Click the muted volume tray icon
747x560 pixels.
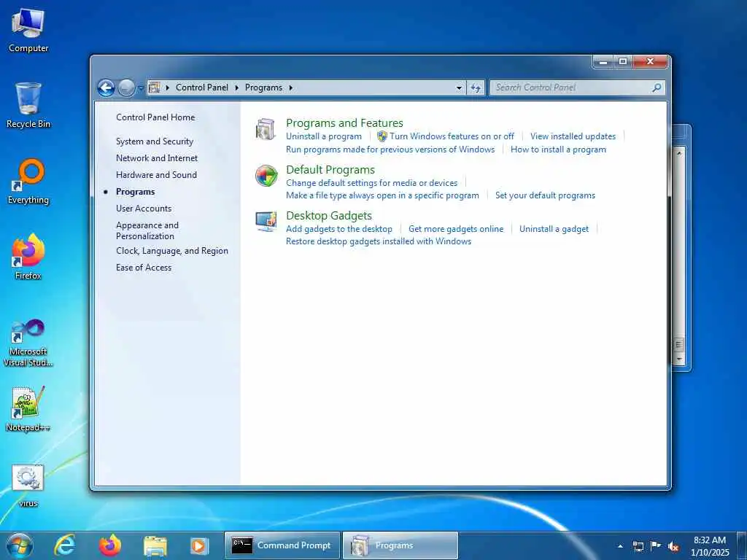[x=673, y=546]
